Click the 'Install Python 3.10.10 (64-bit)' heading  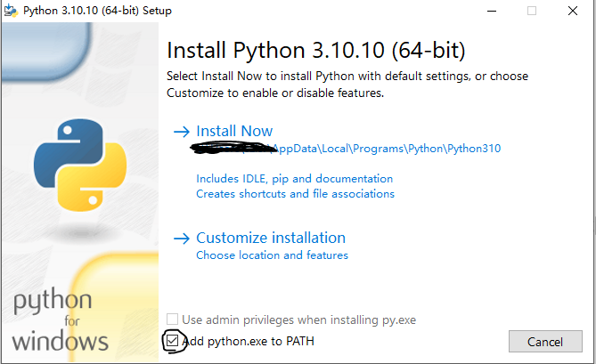(316, 48)
